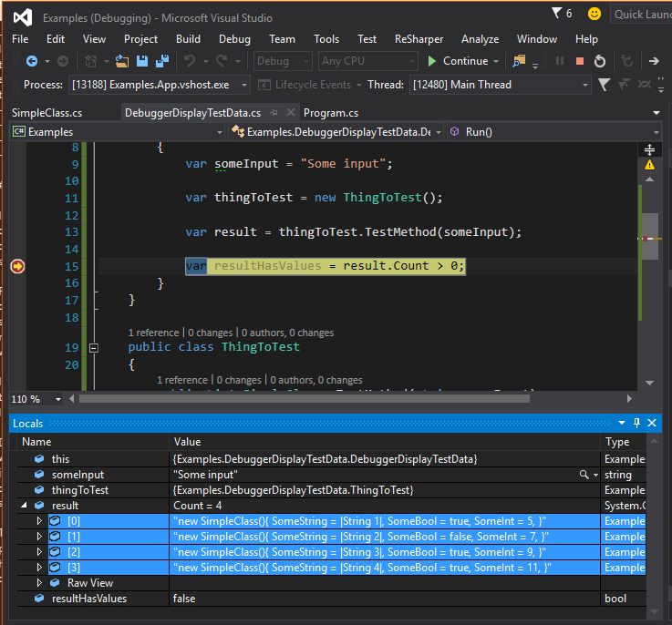Switch to the Program.cs tab
The height and width of the screenshot is (625, 672).
[330, 113]
